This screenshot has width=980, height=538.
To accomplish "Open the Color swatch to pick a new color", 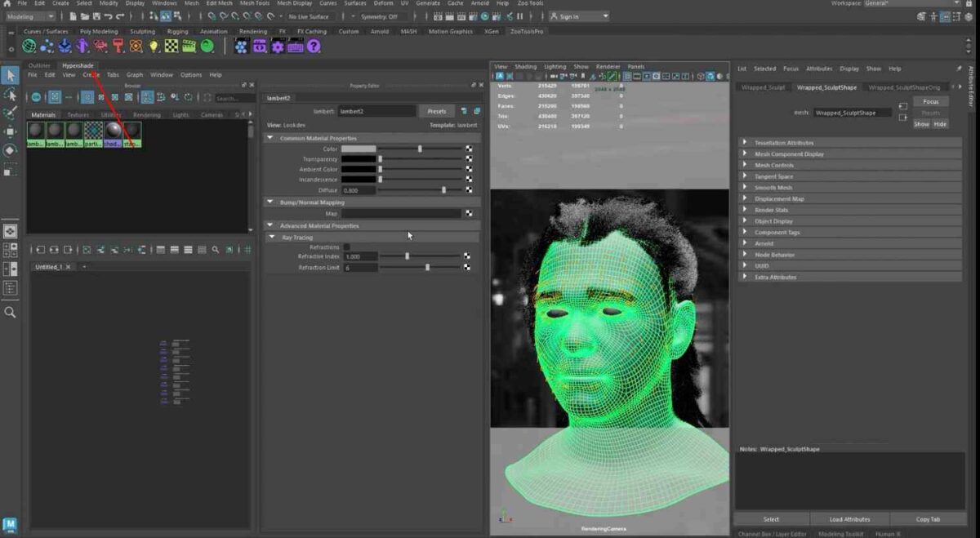I will [359, 149].
